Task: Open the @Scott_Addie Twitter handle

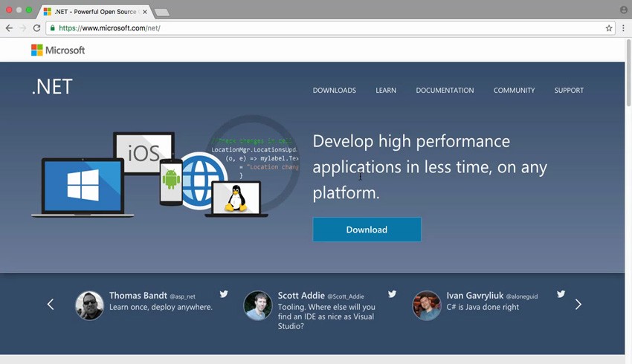Action: tap(346, 296)
